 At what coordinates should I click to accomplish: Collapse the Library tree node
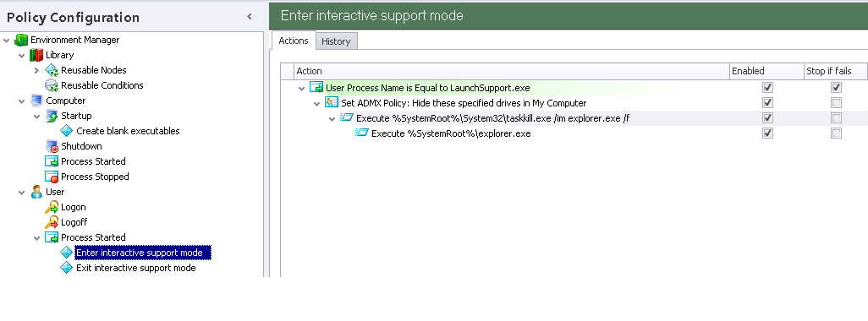(22, 55)
